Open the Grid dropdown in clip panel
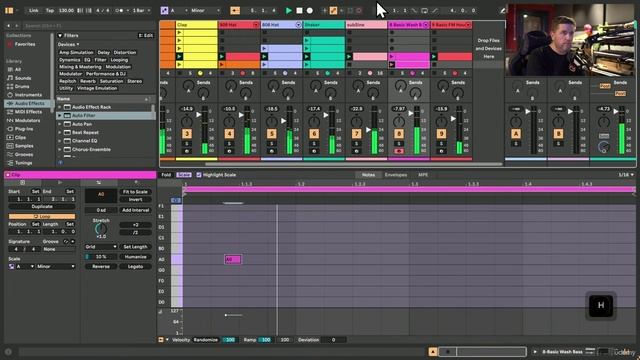 pos(101,247)
